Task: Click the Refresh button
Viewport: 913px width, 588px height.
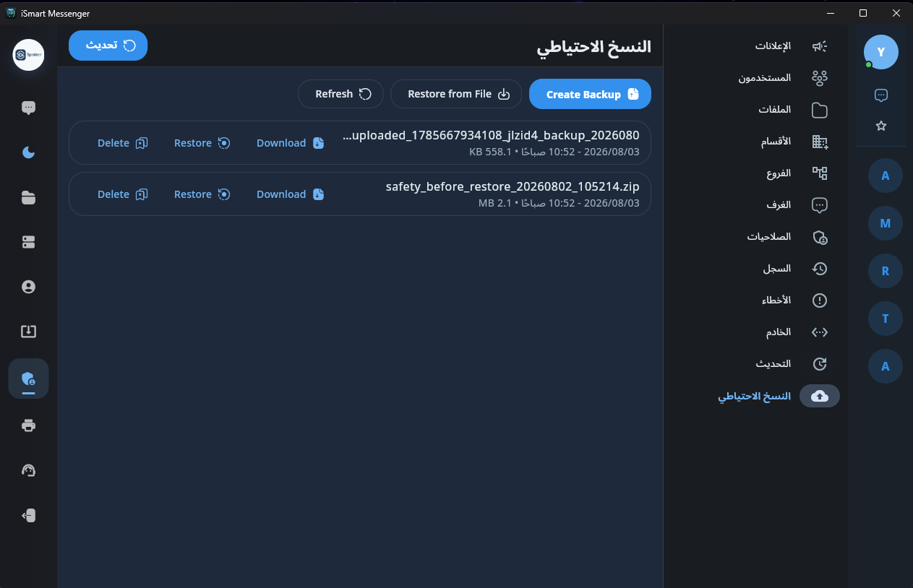Action: [340, 94]
